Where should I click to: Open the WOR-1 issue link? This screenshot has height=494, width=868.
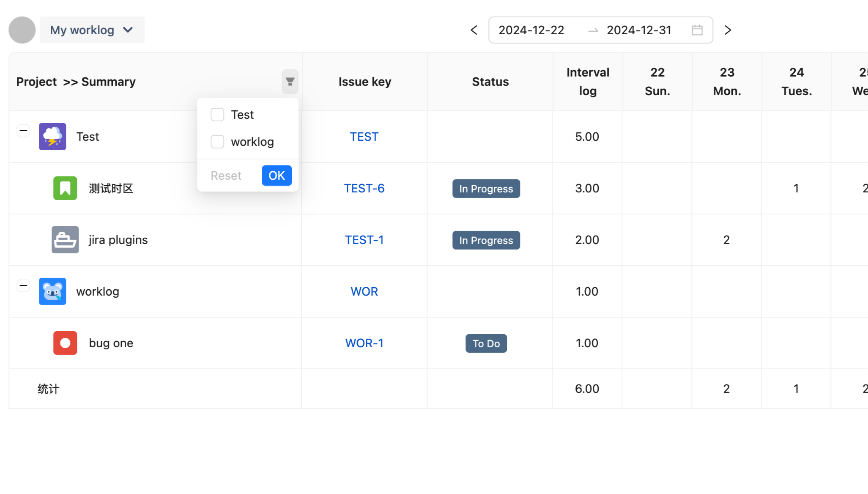[364, 343]
